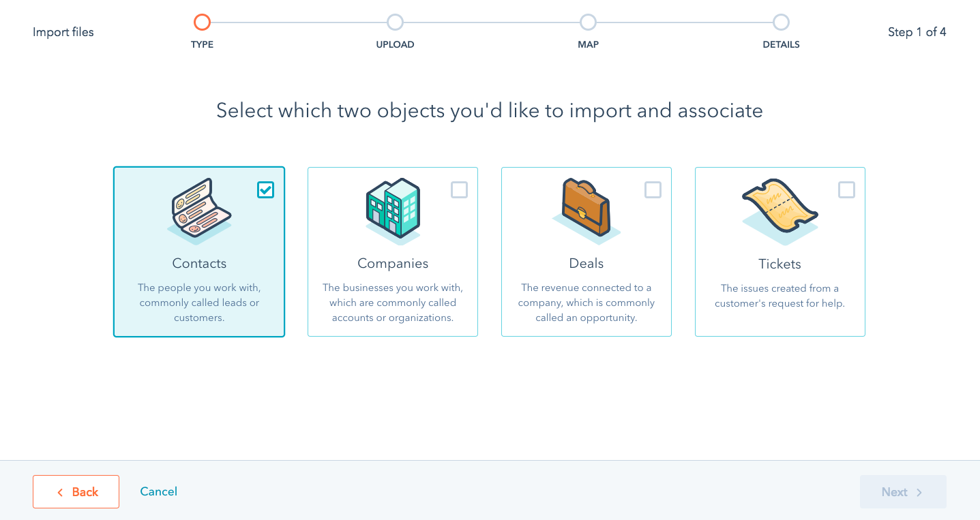The image size is (980, 520).
Task: Cancel the import process
Action: (x=158, y=491)
